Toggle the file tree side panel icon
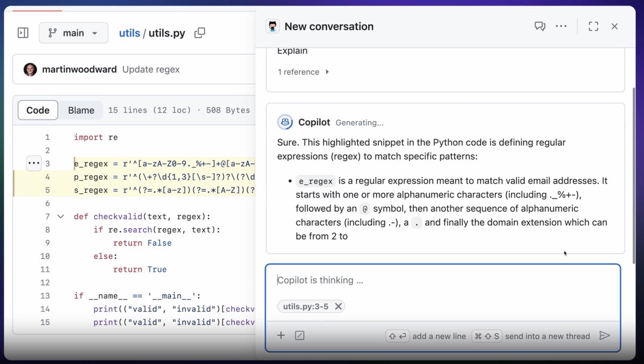644x364 pixels. click(x=23, y=33)
